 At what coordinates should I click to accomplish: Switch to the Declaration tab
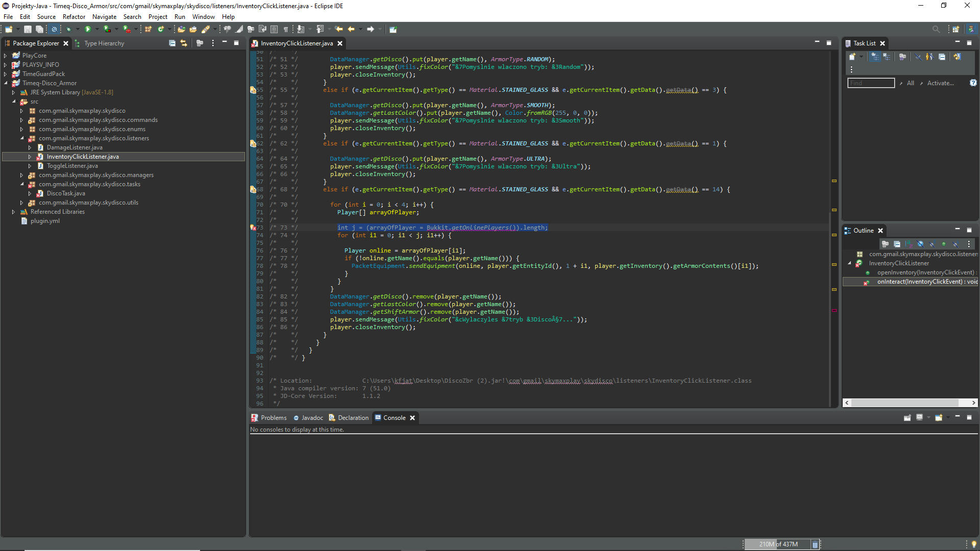point(349,417)
